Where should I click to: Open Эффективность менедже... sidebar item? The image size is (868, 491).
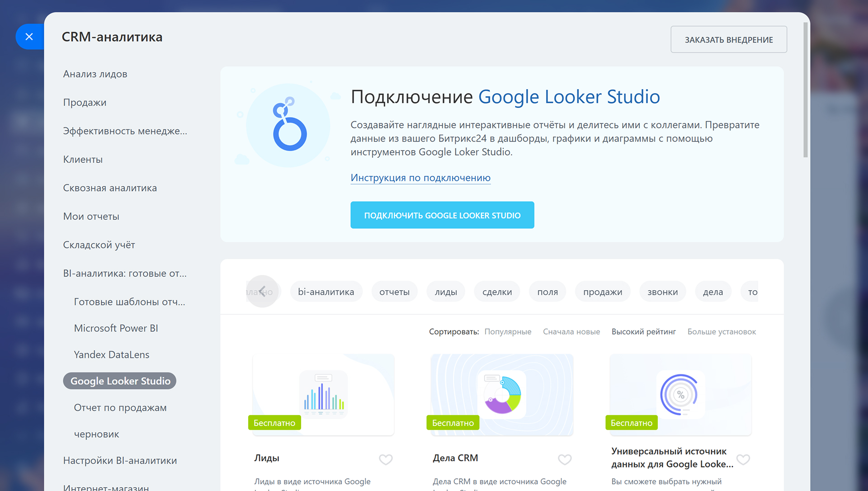tap(125, 131)
